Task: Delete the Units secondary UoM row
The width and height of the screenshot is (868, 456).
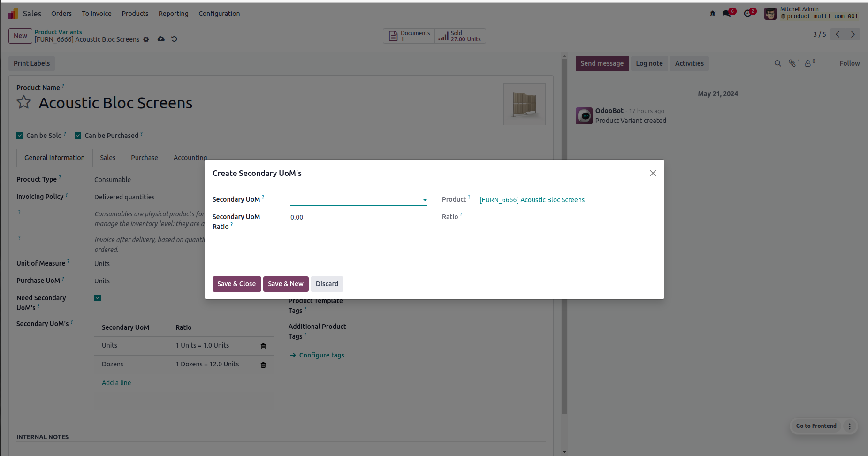Action: (263, 346)
